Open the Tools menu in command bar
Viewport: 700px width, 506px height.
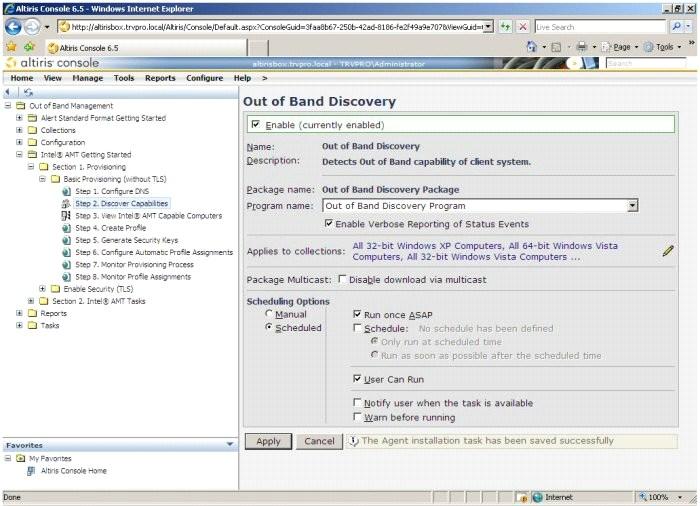pos(662,47)
